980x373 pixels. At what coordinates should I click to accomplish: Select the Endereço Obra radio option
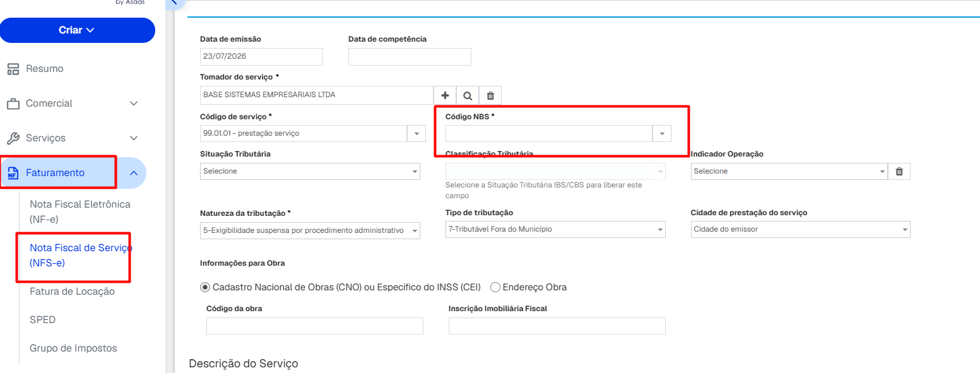[495, 287]
